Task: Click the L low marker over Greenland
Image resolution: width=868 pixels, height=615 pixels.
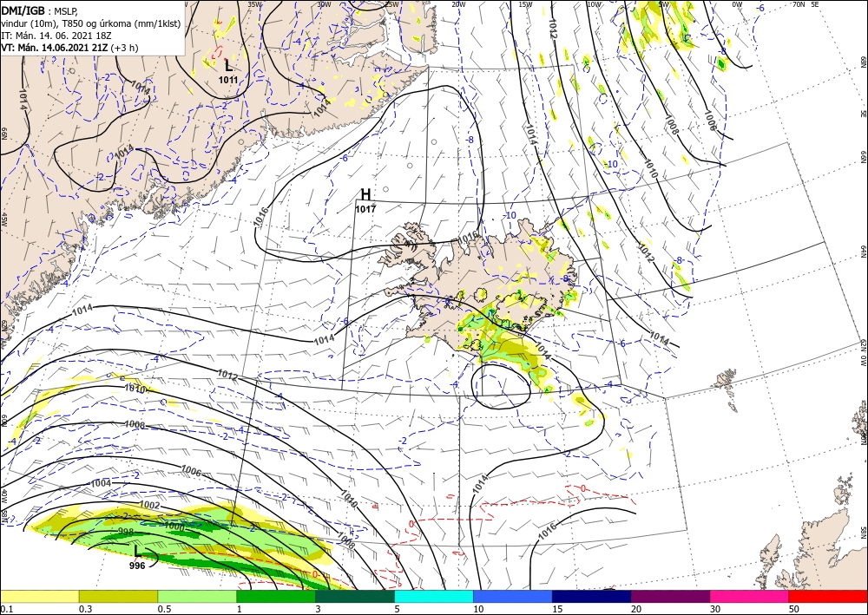Action: [x=228, y=65]
